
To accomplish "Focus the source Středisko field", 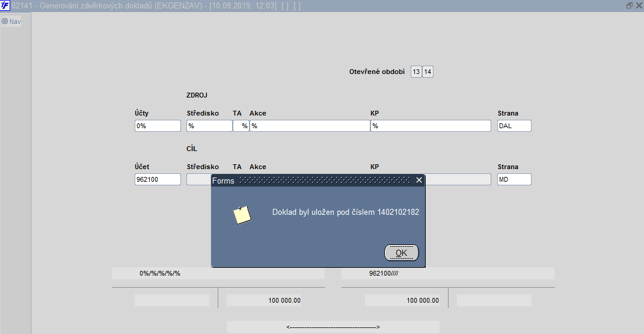I will (x=209, y=126).
